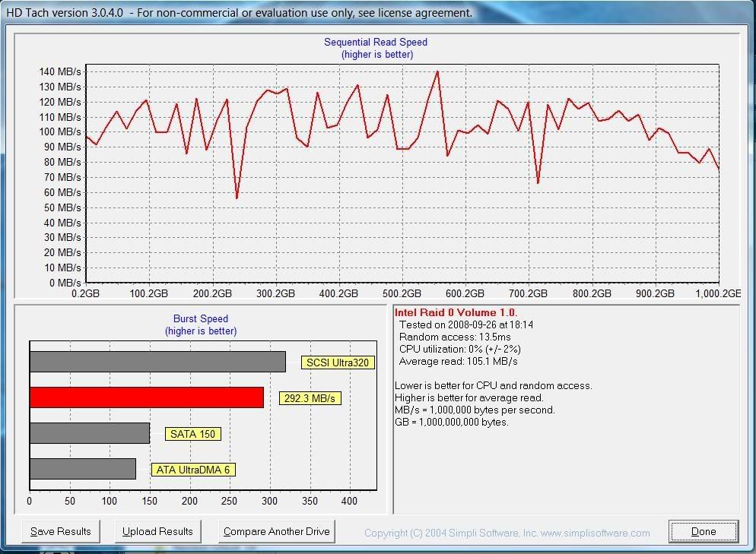The height and width of the screenshot is (554, 756).
Task: Click the Save Results button
Action: click(60, 531)
